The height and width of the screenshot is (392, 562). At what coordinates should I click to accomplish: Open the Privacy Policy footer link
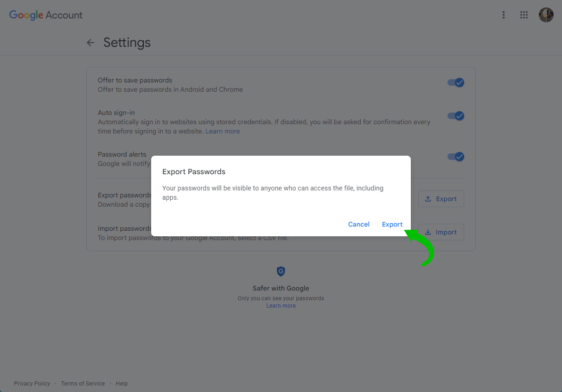(32, 384)
